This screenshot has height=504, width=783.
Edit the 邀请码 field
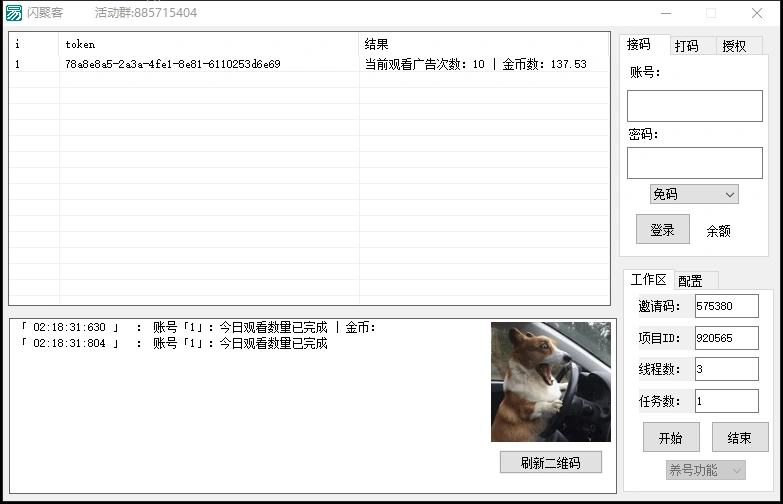point(726,306)
